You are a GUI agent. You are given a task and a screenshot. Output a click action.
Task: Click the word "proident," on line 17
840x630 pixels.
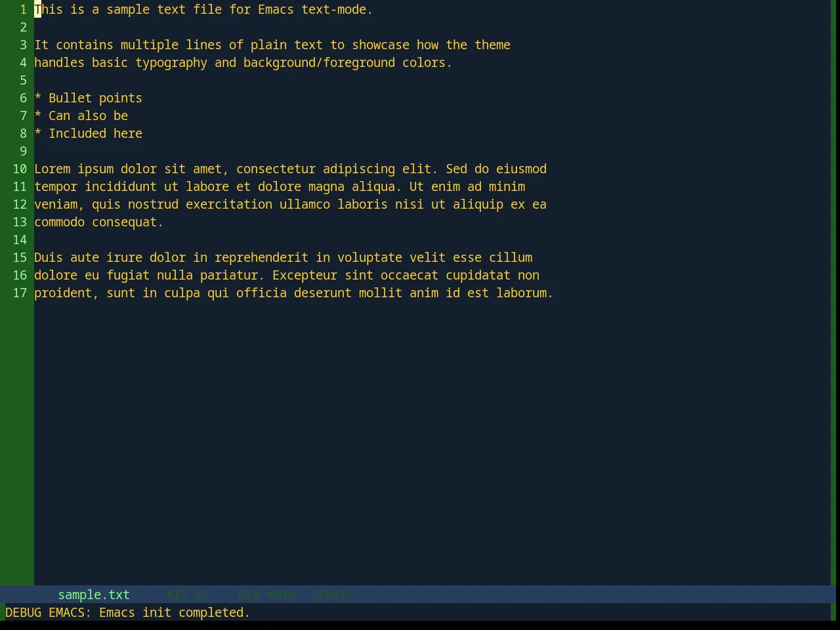click(66, 293)
